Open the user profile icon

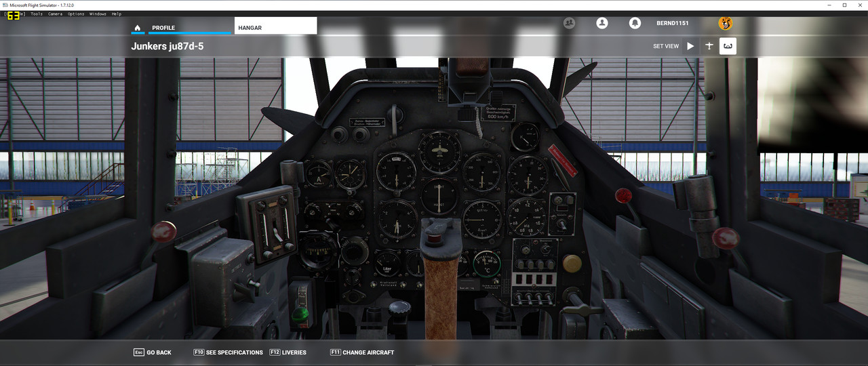[x=602, y=23]
